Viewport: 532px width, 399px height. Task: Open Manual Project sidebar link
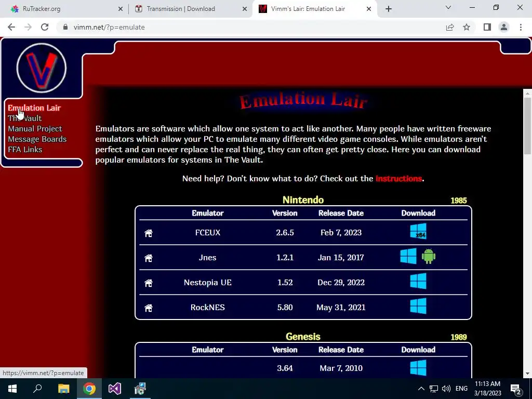35,129
